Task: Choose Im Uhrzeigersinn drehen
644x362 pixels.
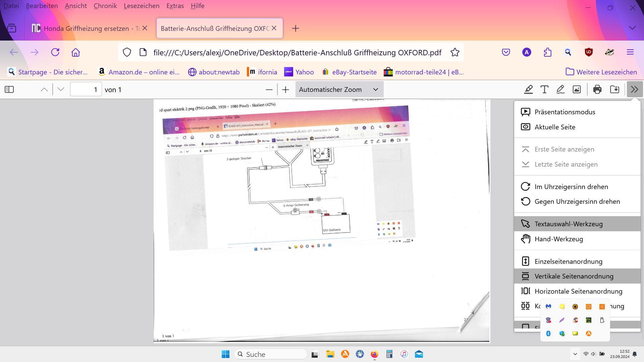Action: tap(577, 187)
